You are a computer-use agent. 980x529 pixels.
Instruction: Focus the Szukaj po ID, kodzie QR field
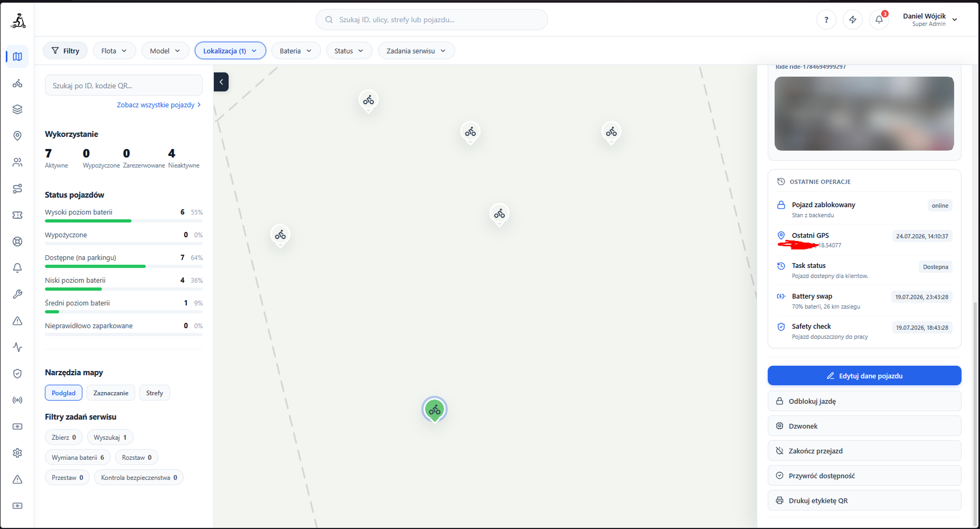(124, 86)
